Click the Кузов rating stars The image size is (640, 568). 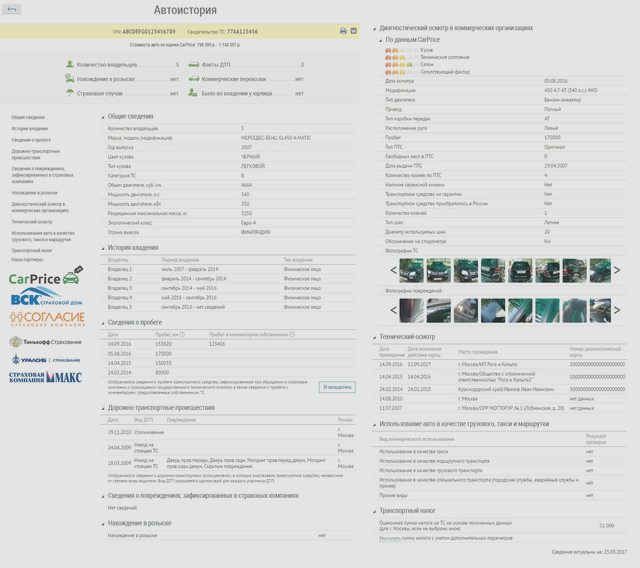400,50
